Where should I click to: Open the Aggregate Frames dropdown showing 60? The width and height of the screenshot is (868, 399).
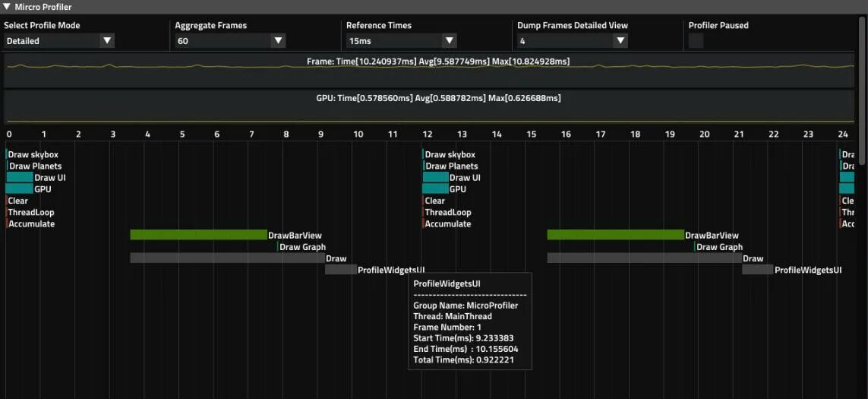pyautogui.click(x=230, y=40)
